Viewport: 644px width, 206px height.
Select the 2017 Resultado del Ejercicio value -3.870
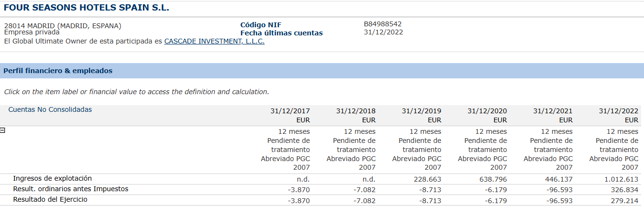point(299,200)
